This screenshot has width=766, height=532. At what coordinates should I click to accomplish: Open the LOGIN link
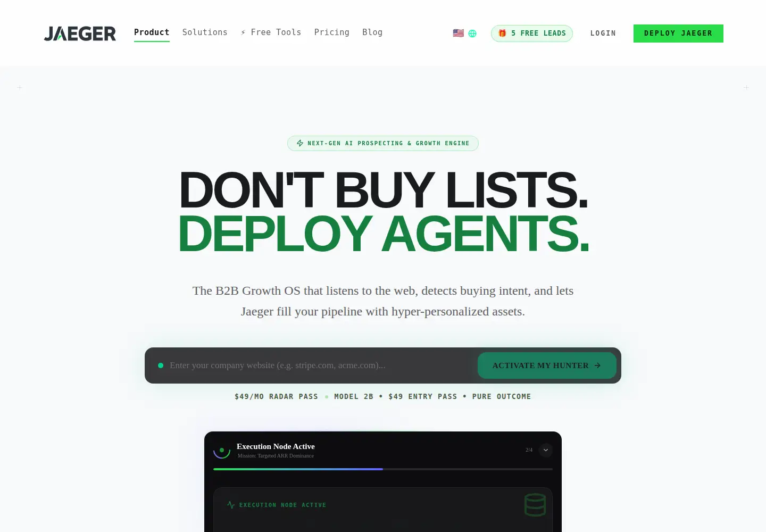(x=603, y=34)
